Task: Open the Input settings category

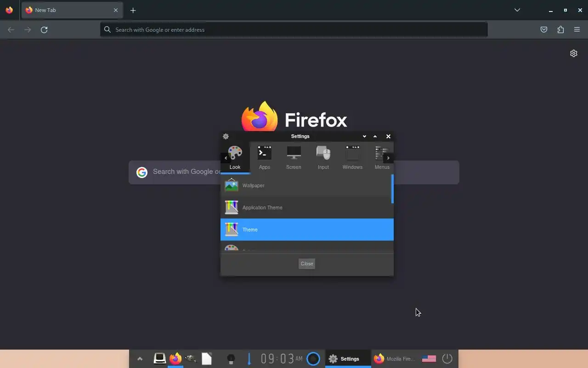Action: (x=323, y=158)
